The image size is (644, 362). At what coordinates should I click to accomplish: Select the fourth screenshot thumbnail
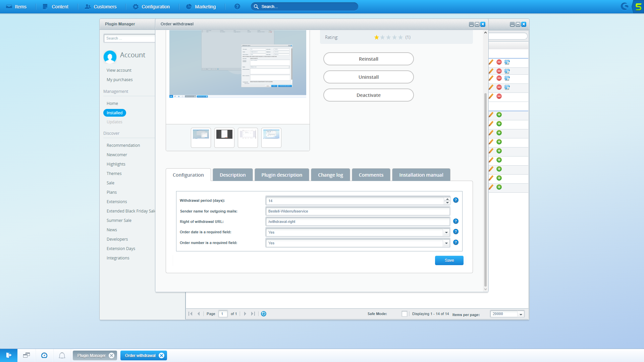[271, 138]
